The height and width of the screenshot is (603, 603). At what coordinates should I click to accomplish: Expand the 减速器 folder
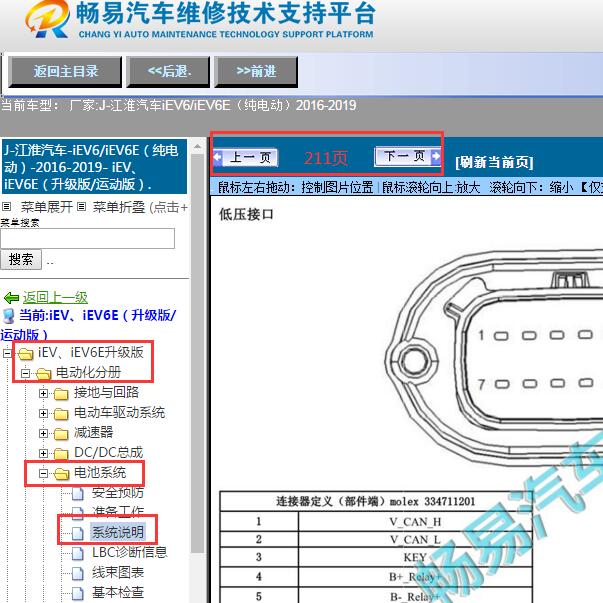(43, 433)
